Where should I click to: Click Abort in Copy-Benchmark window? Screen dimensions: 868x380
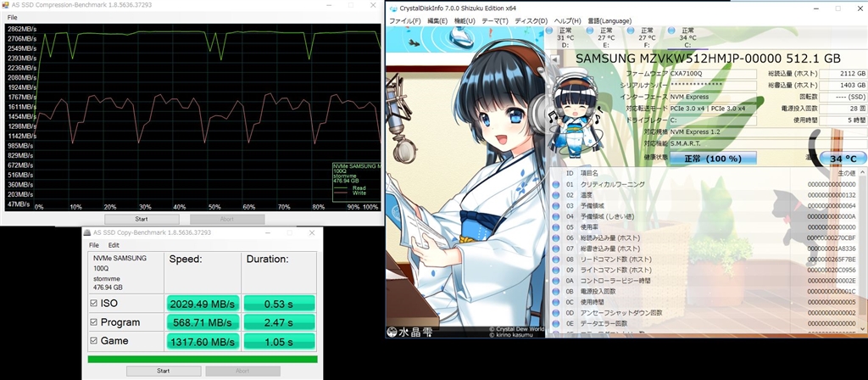point(243,372)
